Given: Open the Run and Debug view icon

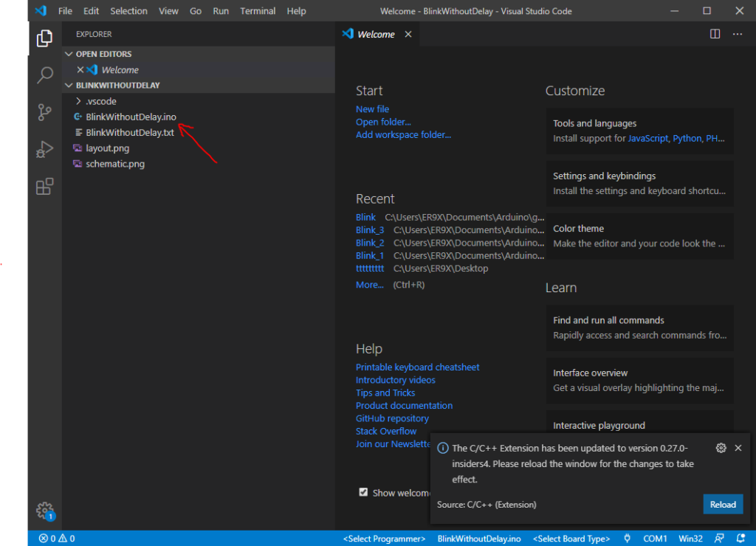Looking at the screenshot, I should tap(44, 149).
